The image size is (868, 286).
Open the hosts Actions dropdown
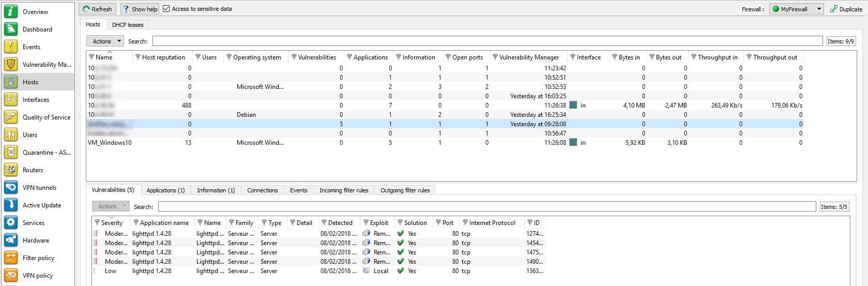click(105, 41)
